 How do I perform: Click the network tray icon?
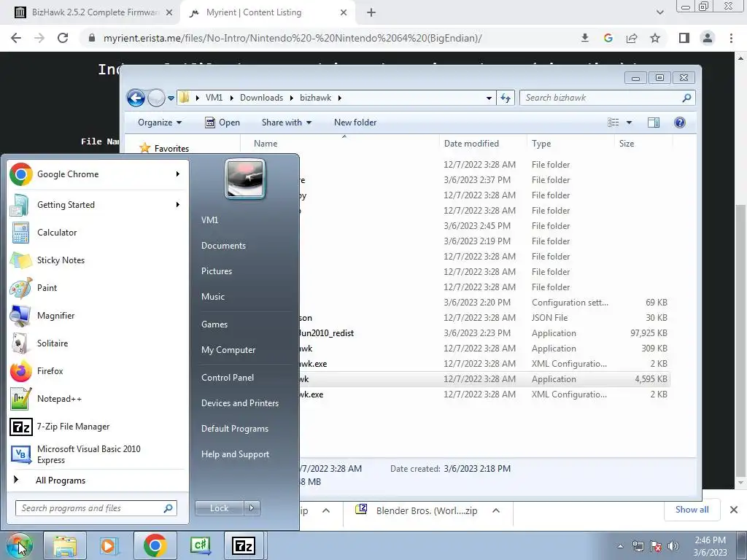tap(638, 546)
